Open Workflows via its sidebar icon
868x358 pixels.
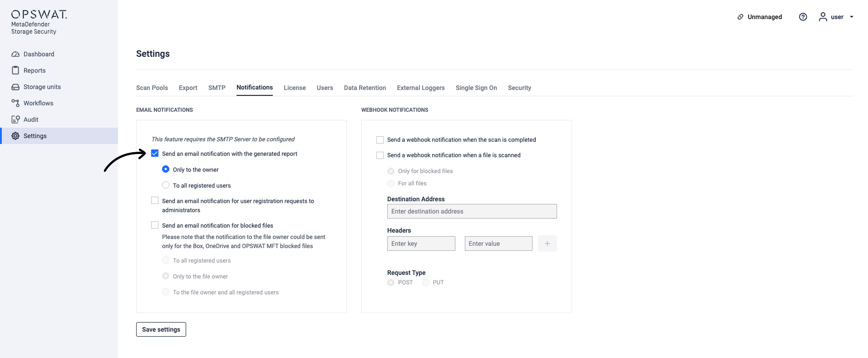click(x=15, y=103)
